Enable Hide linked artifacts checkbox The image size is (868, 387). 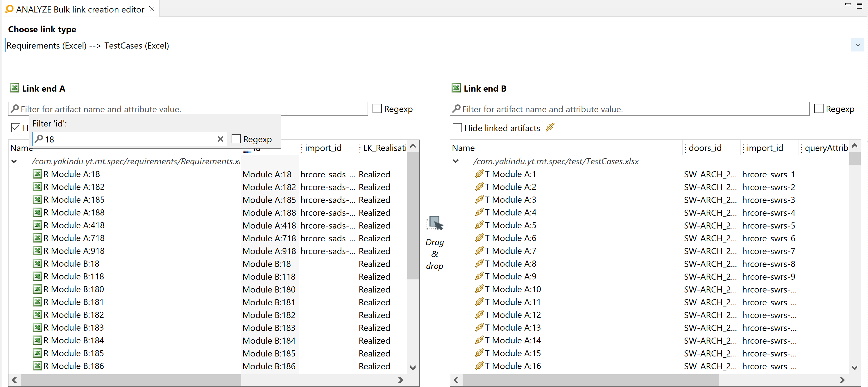pyautogui.click(x=457, y=129)
